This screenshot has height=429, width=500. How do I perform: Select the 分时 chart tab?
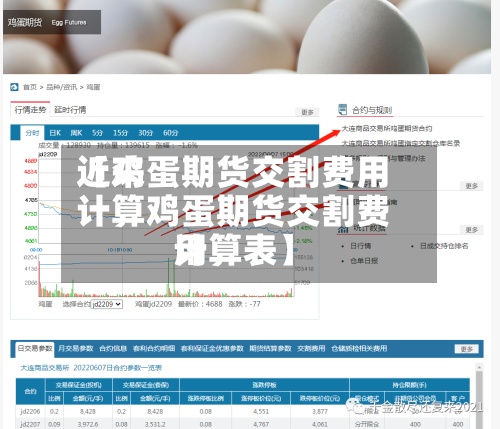click(x=32, y=133)
